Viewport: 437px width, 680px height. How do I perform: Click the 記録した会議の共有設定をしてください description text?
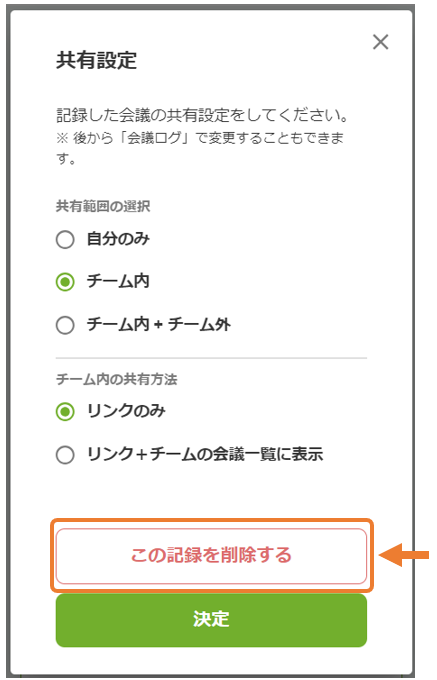pyautogui.click(x=202, y=115)
